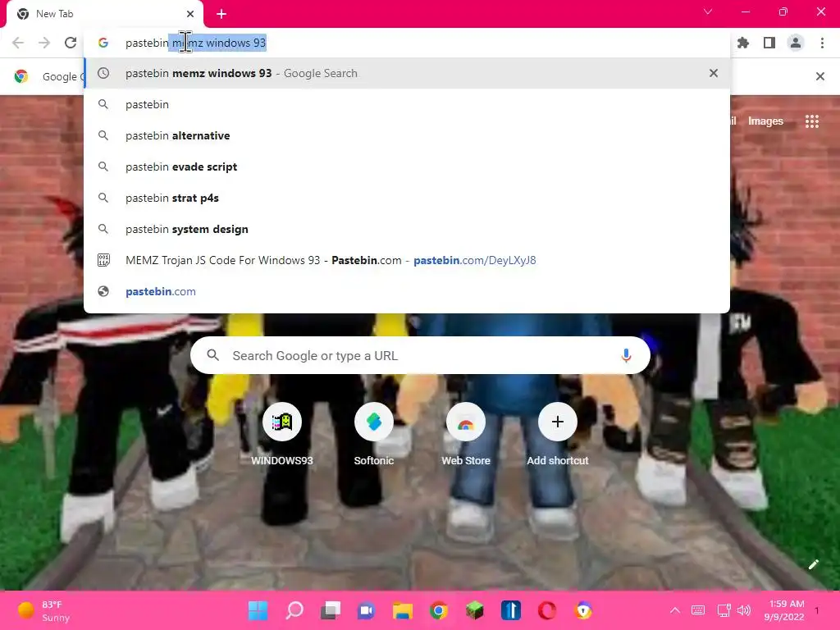Open the Chrome three-dot menu
This screenshot has height=630, width=840.
pyautogui.click(x=822, y=43)
